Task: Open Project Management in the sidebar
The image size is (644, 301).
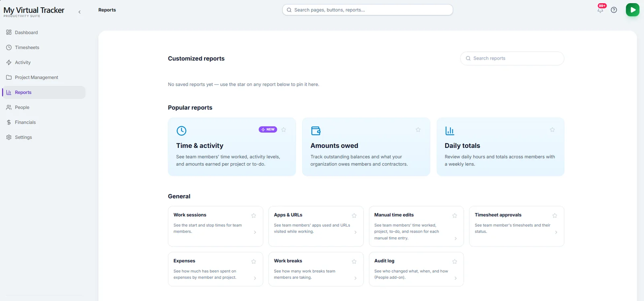Action: 43,77
